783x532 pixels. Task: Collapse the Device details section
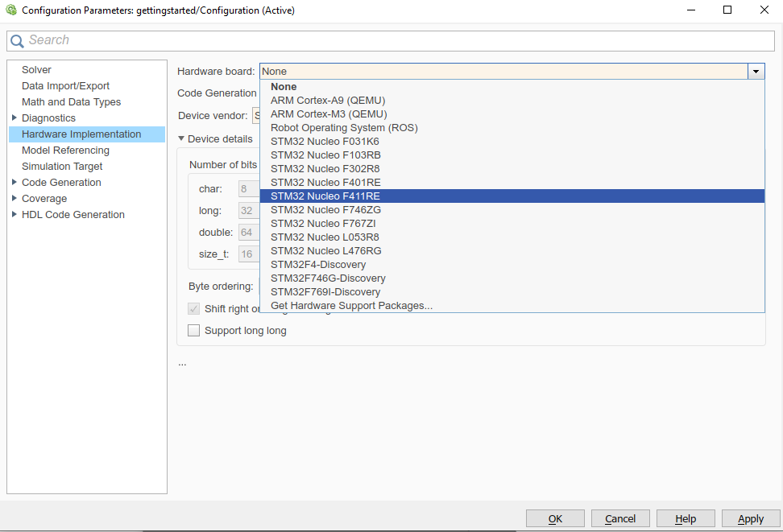tap(181, 138)
